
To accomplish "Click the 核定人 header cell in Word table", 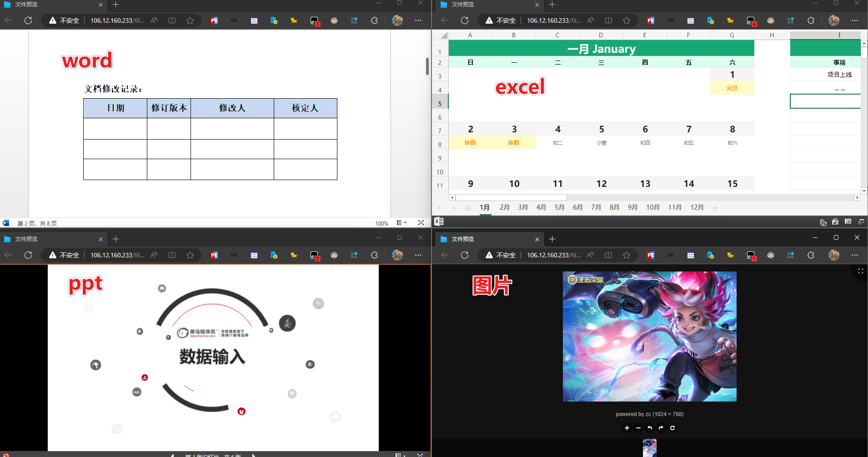I will (305, 108).
